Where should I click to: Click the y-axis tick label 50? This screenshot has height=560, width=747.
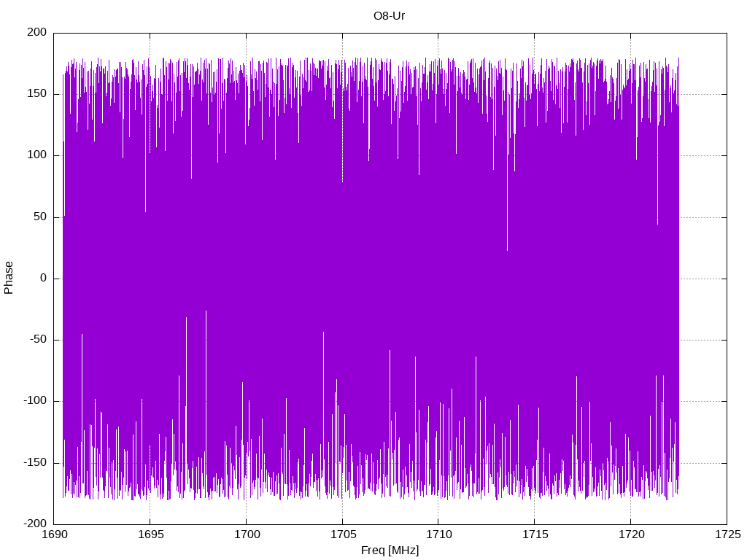(x=41, y=217)
